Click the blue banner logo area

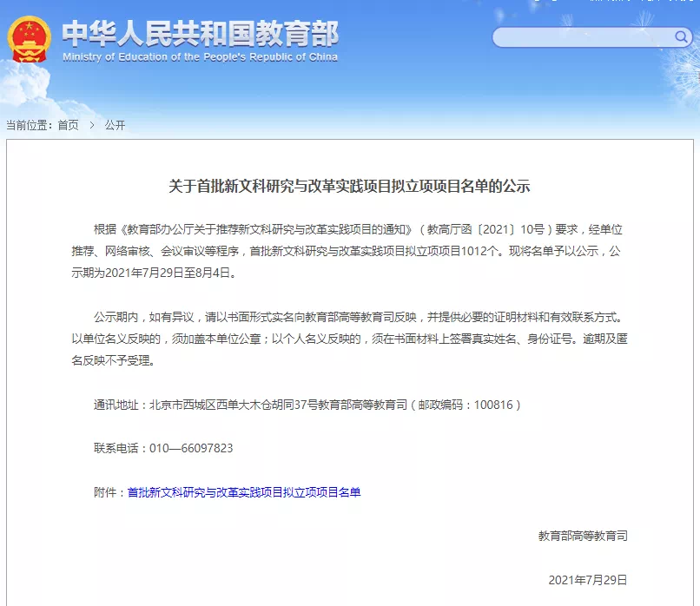coord(174,39)
